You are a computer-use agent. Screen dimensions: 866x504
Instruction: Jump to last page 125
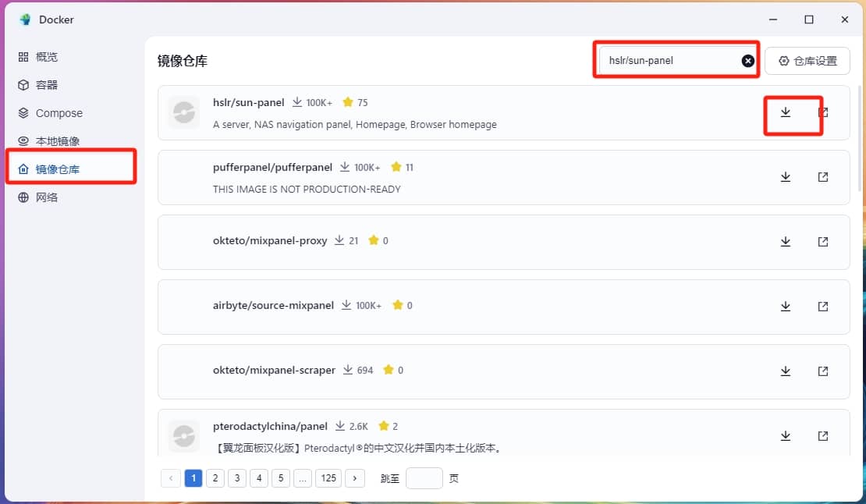point(328,478)
